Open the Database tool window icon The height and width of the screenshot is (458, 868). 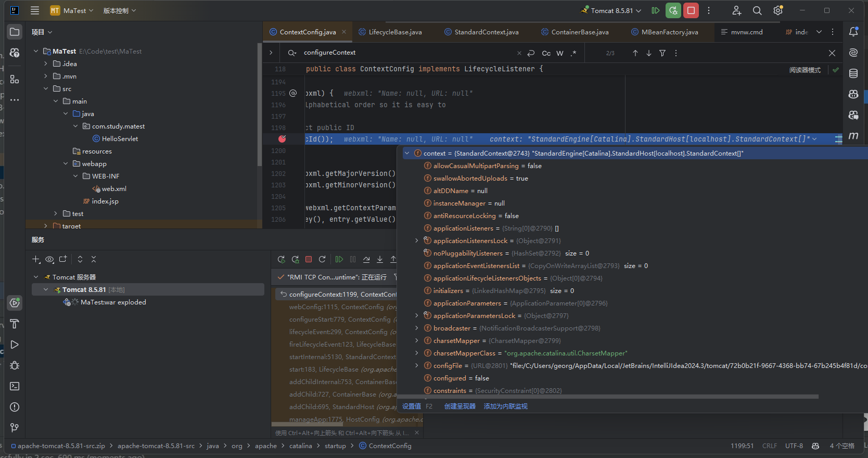click(x=853, y=73)
